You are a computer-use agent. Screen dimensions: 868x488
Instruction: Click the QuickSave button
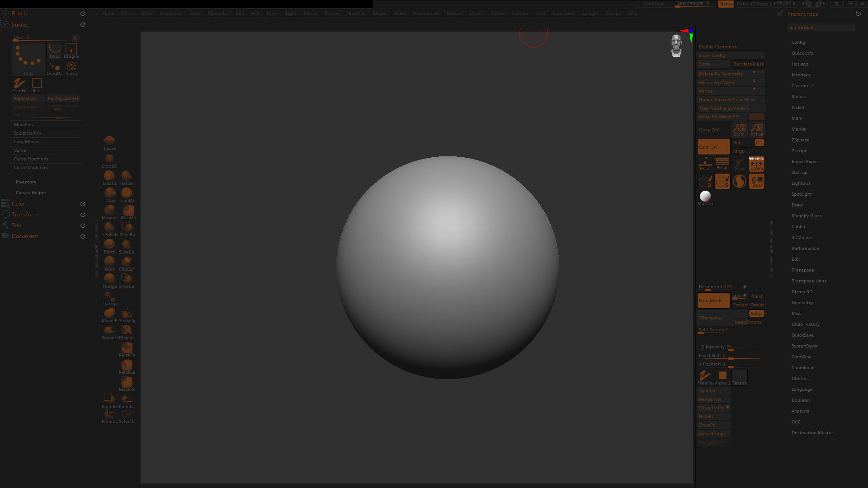(653, 4)
